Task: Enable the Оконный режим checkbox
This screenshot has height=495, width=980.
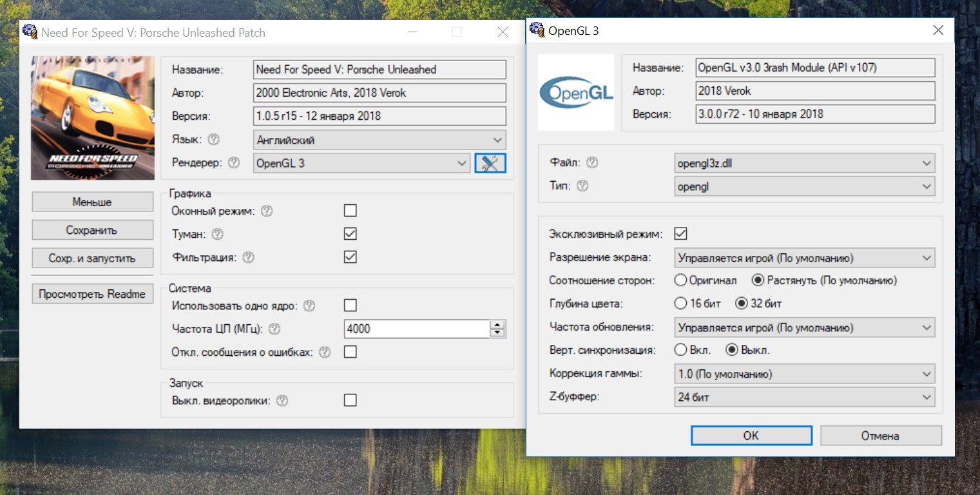Action: coord(351,211)
